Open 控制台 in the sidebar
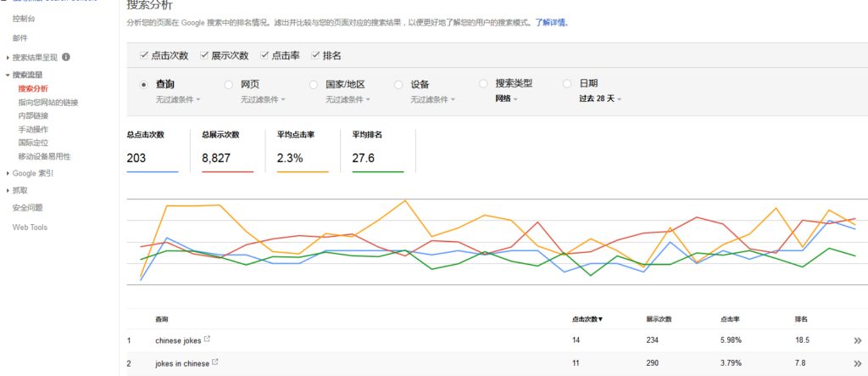The width and height of the screenshot is (868, 376). pyautogui.click(x=25, y=19)
